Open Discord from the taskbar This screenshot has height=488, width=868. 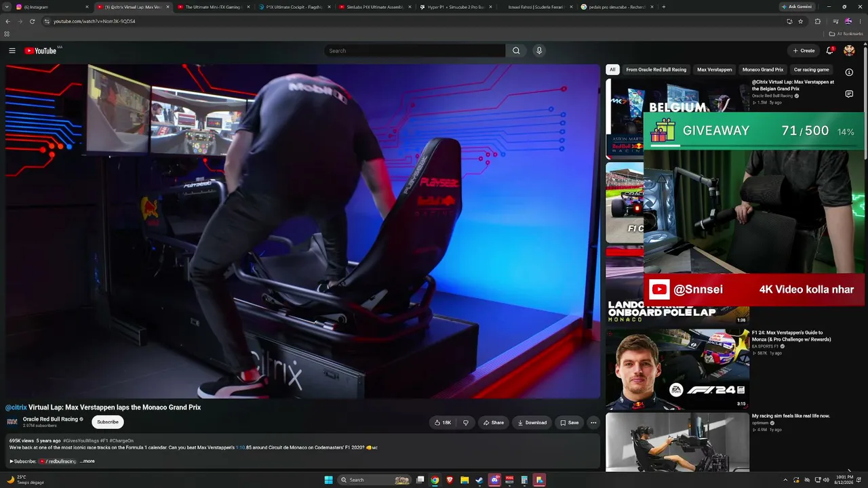494,480
